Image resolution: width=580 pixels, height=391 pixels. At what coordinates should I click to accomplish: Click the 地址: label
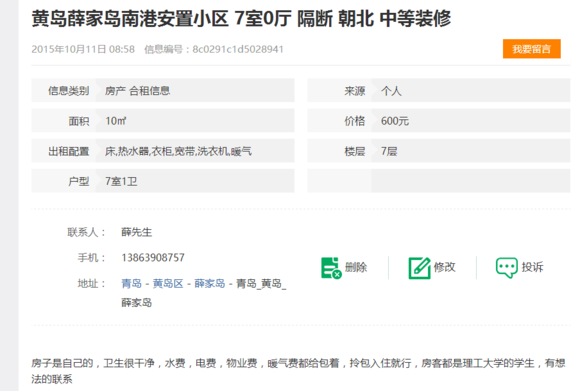[x=91, y=284]
